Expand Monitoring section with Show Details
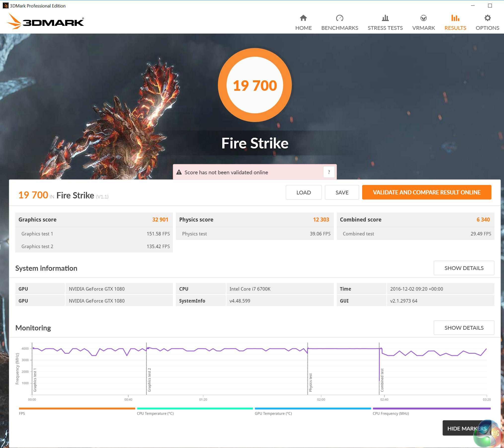 click(x=464, y=328)
